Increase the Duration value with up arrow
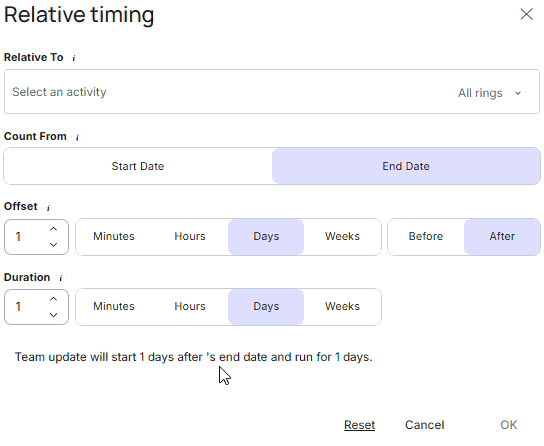Image resolution: width=544 pixels, height=446 pixels. [53, 299]
